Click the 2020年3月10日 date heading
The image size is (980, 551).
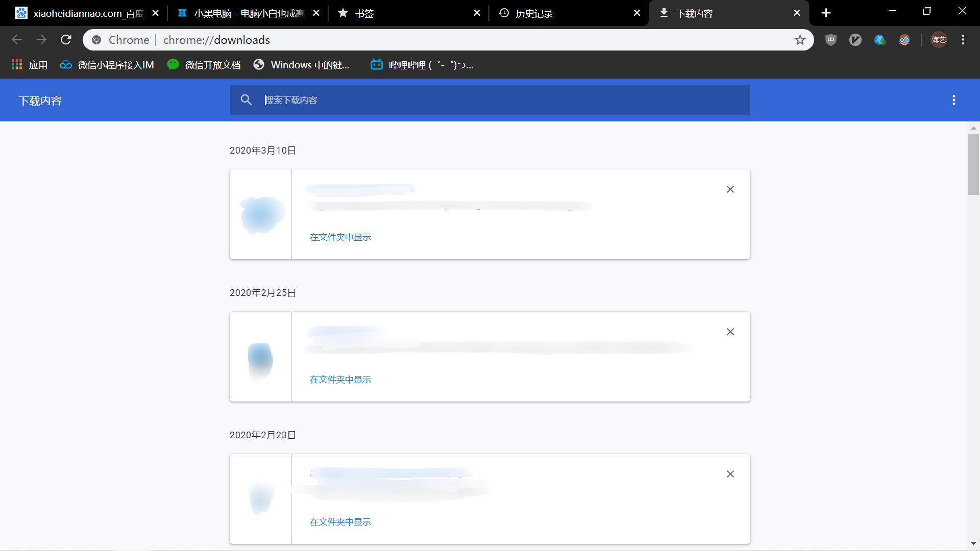click(x=263, y=151)
